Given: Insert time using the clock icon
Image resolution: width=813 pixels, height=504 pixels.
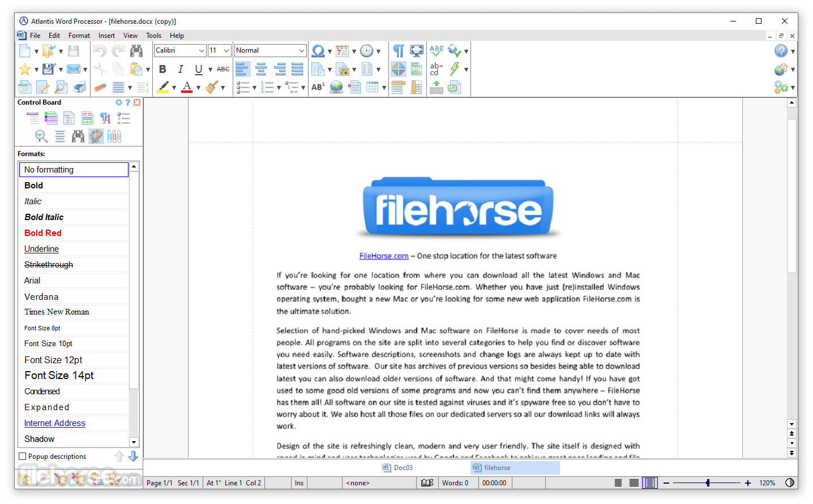Looking at the screenshot, I should point(367,51).
